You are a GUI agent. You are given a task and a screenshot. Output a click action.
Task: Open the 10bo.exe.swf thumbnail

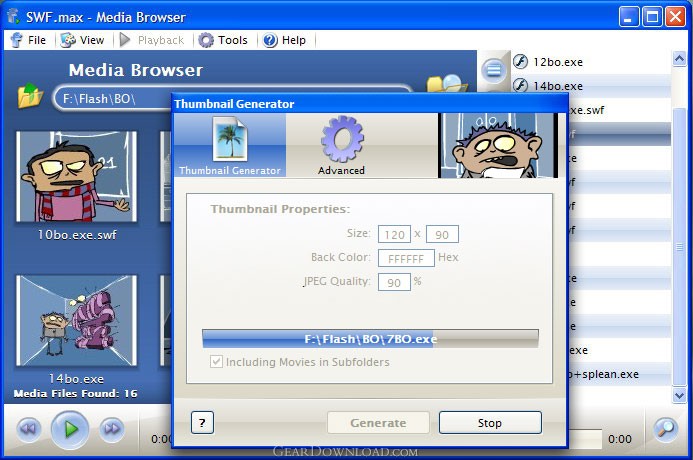tap(76, 176)
